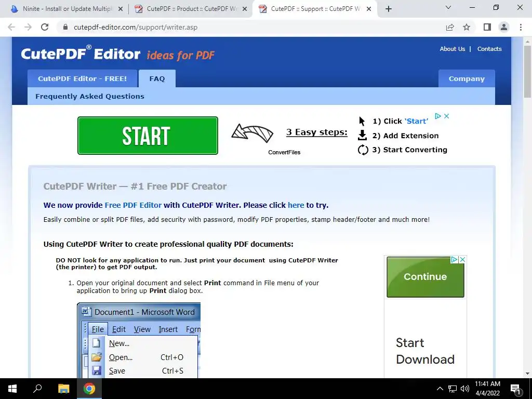The image size is (532, 399).
Task: Bookmark this page with the star icon
Action: [x=467, y=27]
